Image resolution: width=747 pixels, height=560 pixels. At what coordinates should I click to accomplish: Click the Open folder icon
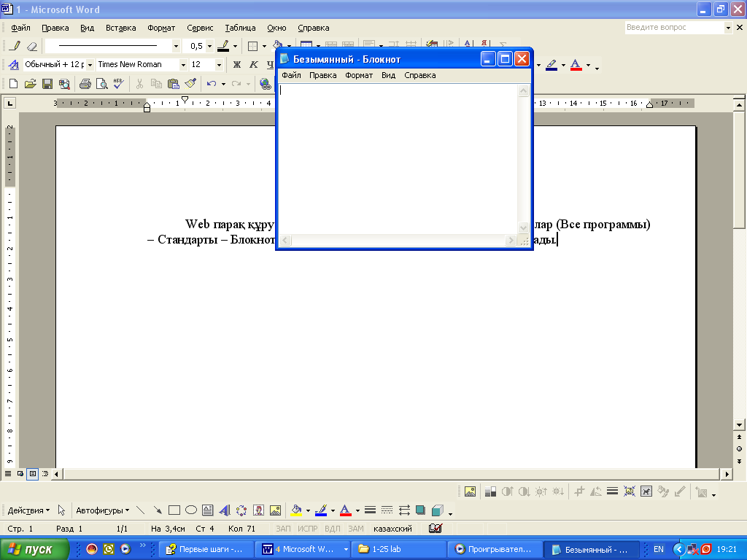point(30,84)
